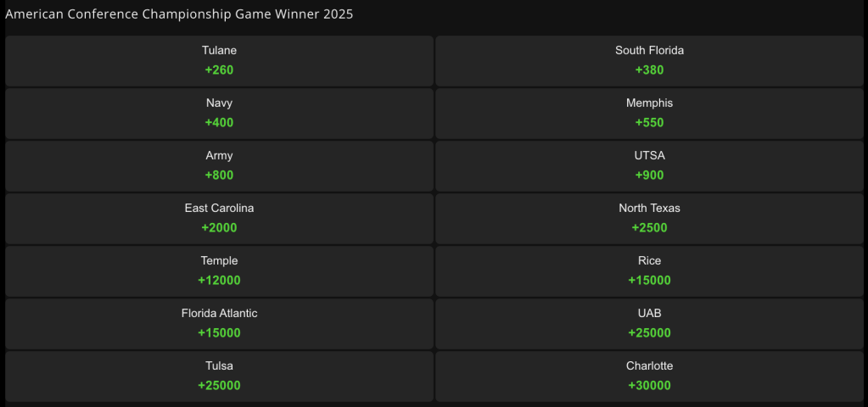The width and height of the screenshot is (868, 407).
Task: Select the Temple +12000 cell
Action: [x=219, y=271]
